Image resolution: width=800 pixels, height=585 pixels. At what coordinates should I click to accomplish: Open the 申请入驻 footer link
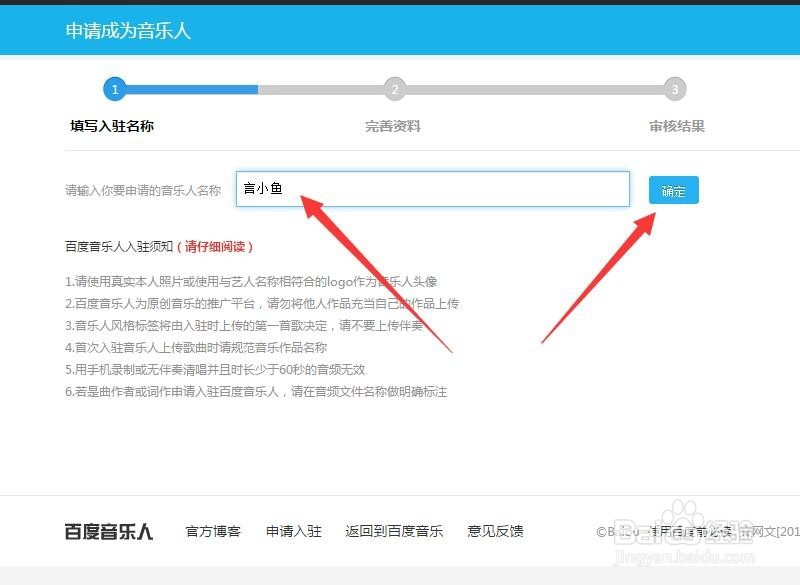point(294,531)
